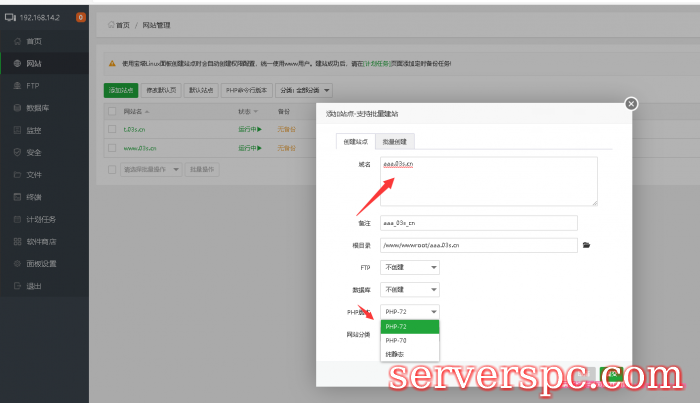Image resolution: width=700 pixels, height=403 pixels.
Task: Click the green 添加站点 button
Action: pos(121,90)
